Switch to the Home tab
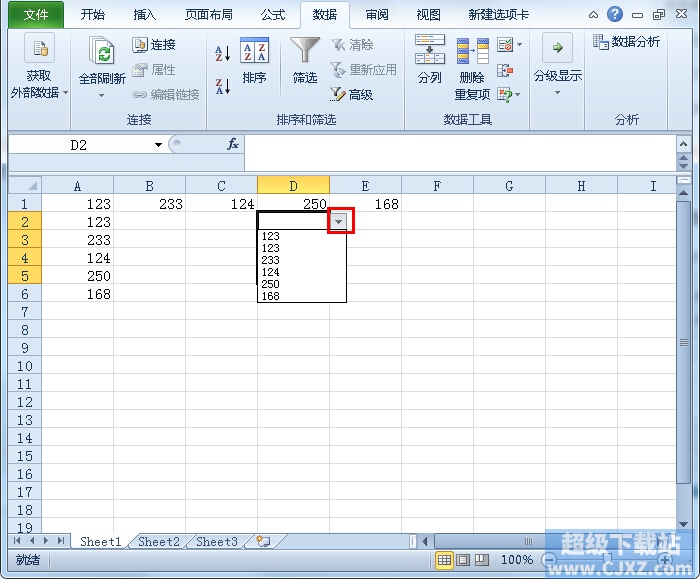The width and height of the screenshot is (700, 579). (92, 15)
